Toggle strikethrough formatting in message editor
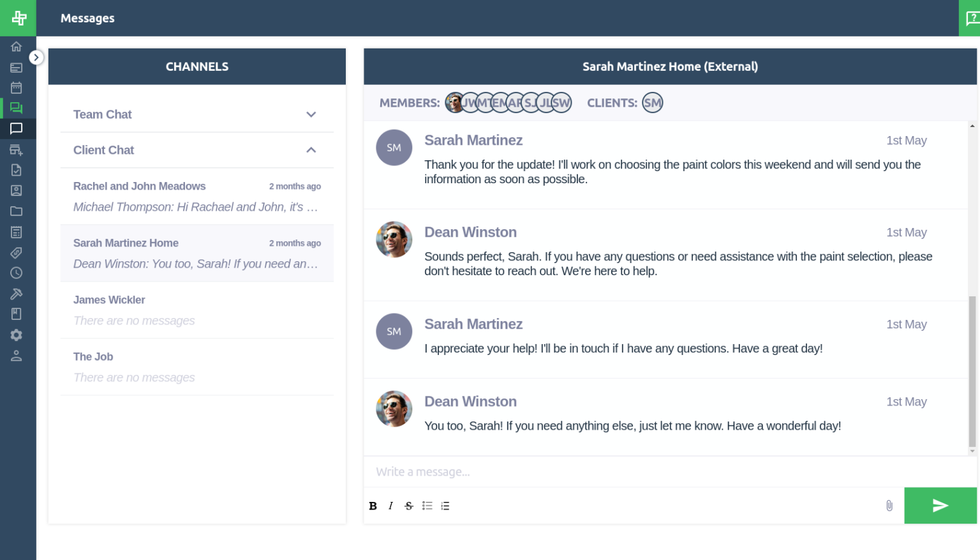This screenshot has width=980, height=560. 409,506
